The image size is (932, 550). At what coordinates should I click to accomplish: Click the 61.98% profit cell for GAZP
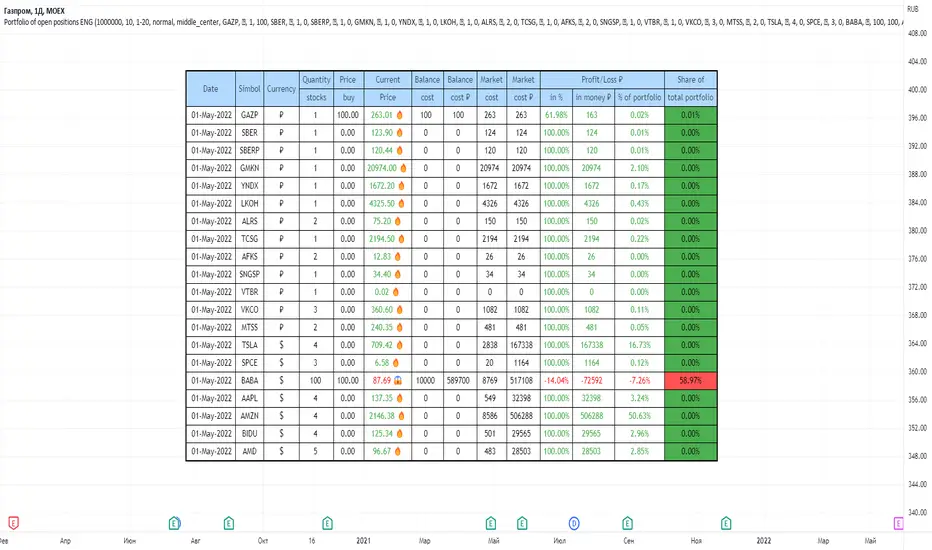pyautogui.click(x=556, y=115)
